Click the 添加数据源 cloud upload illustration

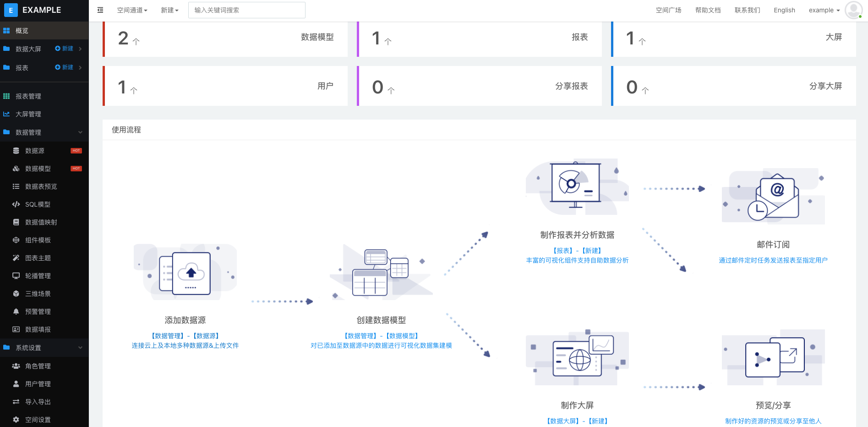(185, 272)
